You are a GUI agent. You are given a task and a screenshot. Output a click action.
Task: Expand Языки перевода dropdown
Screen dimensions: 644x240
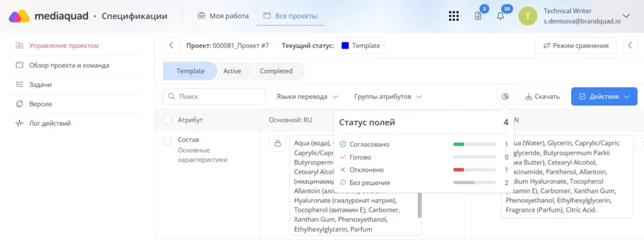(307, 97)
